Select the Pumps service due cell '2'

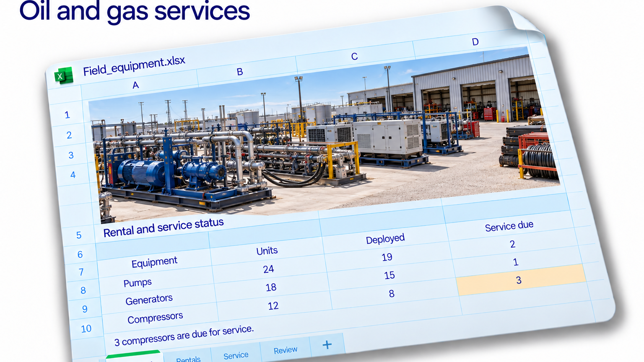click(x=512, y=244)
